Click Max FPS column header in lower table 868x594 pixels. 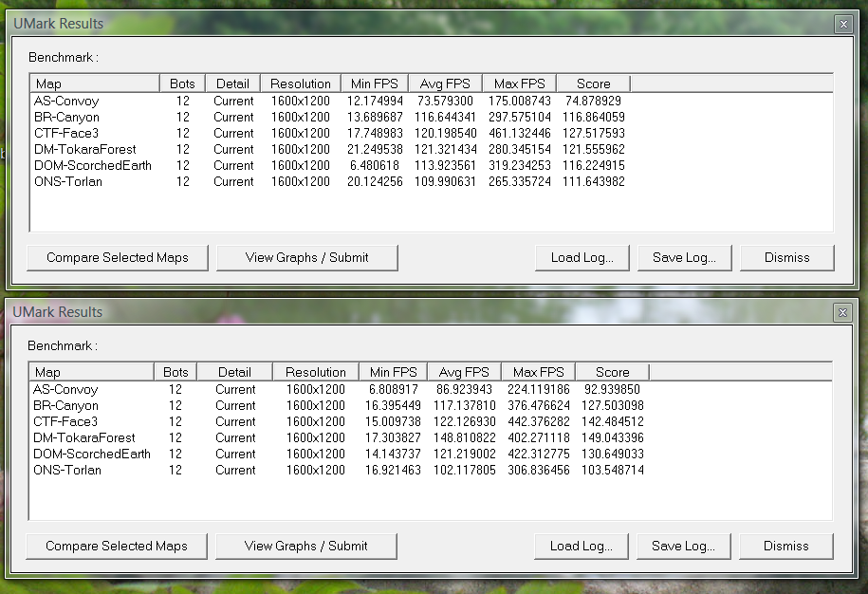[x=538, y=372]
